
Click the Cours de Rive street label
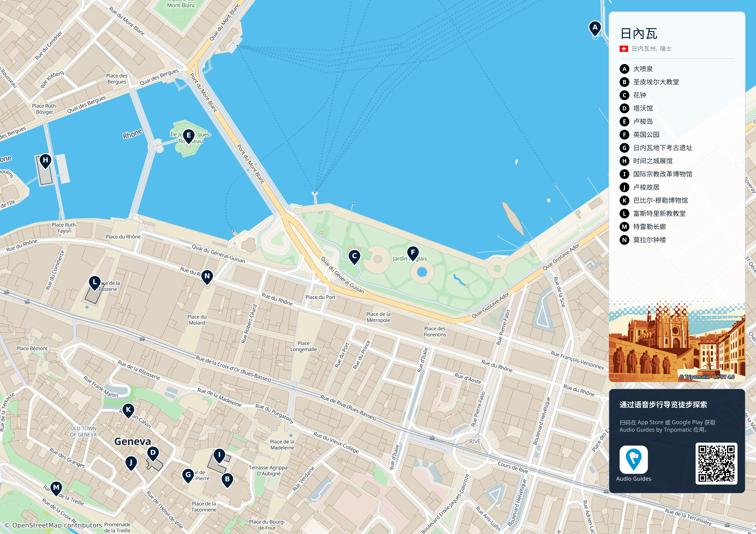tap(513, 467)
